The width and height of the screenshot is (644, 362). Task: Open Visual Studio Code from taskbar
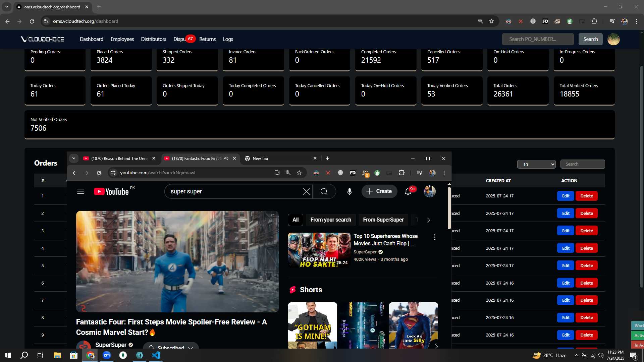[156, 355]
